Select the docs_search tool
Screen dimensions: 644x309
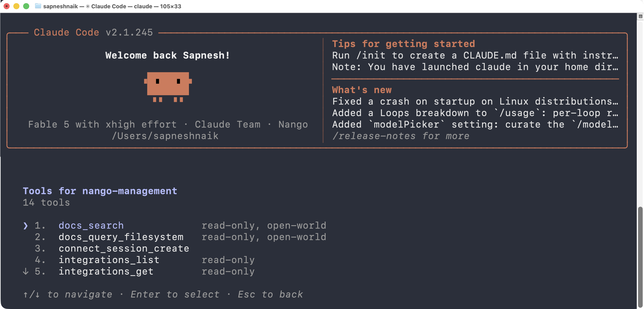pyautogui.click(x=91, y=226)
